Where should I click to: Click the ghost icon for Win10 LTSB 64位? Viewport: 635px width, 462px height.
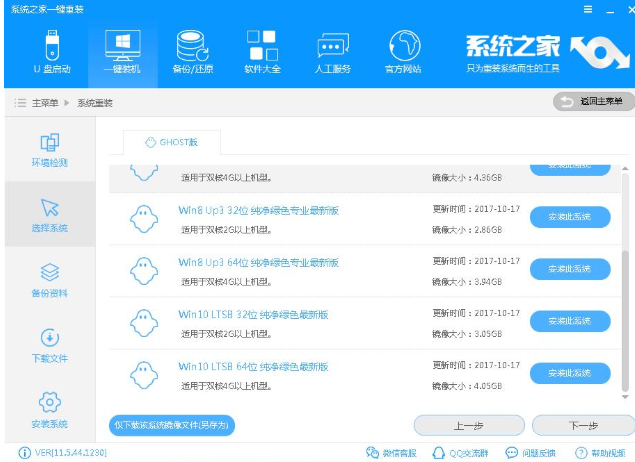pos(144,376)
